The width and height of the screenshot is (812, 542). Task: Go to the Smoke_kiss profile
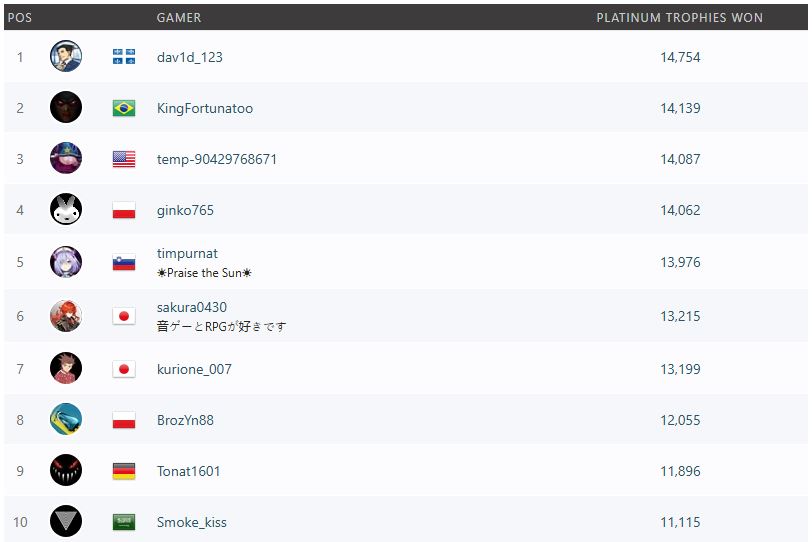(192, 522)
